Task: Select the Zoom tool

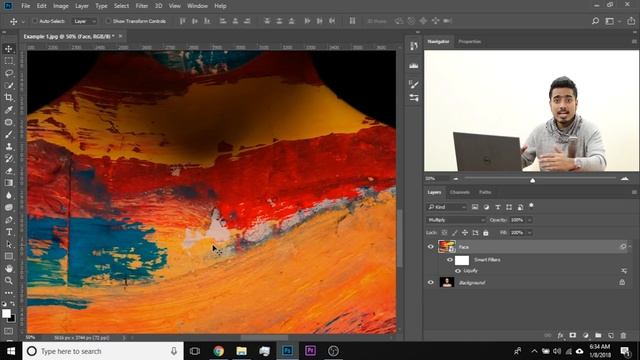Action: pos(9,280)
